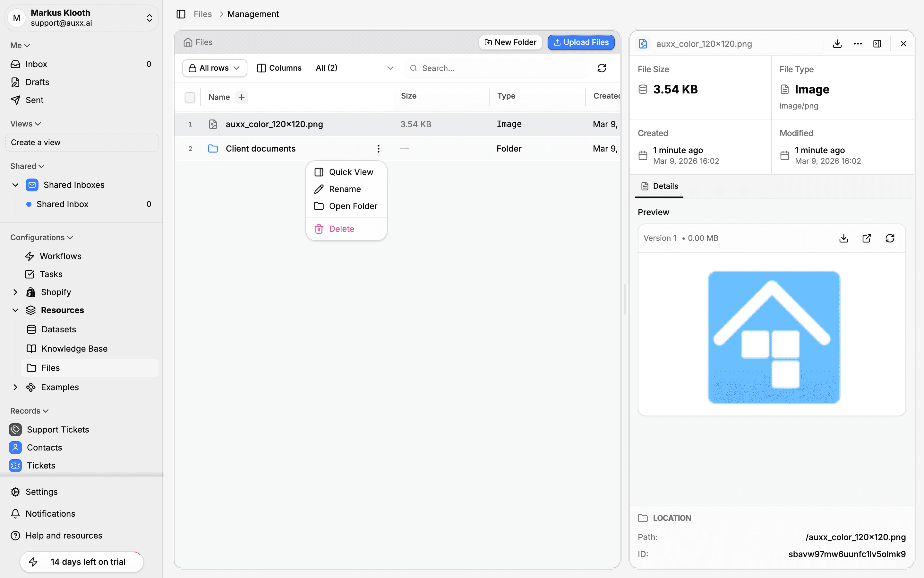Choose Rename from context menu
Viewport: 924px width, 578px height.
click(x=346, y=189)
